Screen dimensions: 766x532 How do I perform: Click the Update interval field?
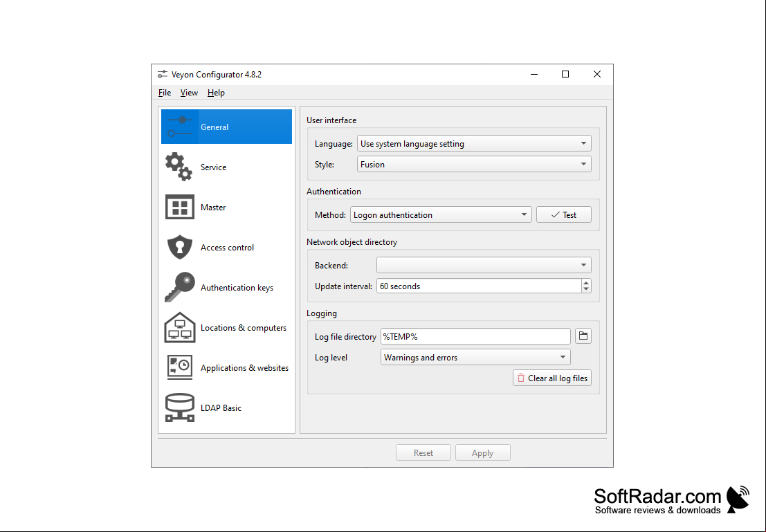[479, 286]
